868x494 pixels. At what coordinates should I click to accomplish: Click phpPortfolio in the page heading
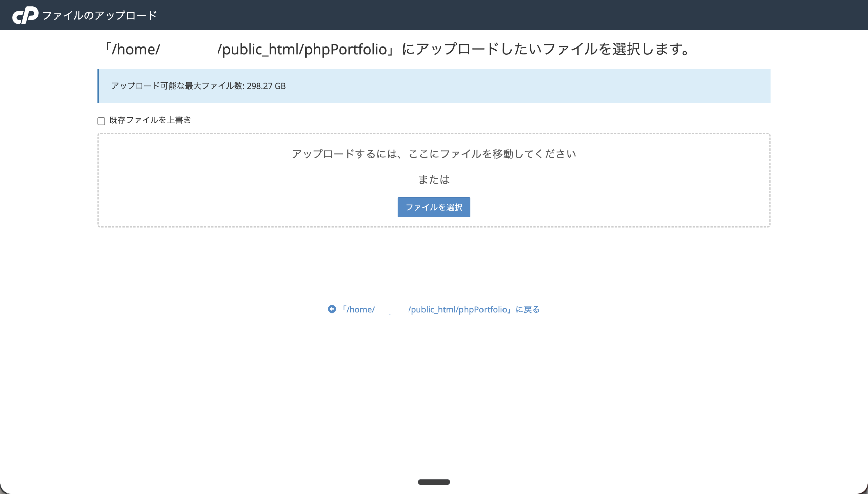[x=345, y=50]
